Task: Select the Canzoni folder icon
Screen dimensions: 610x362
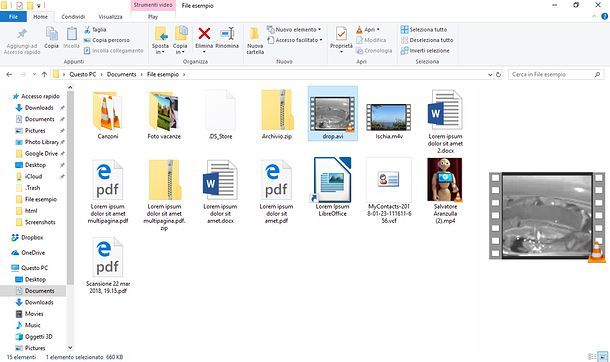Action: point(108,110)
